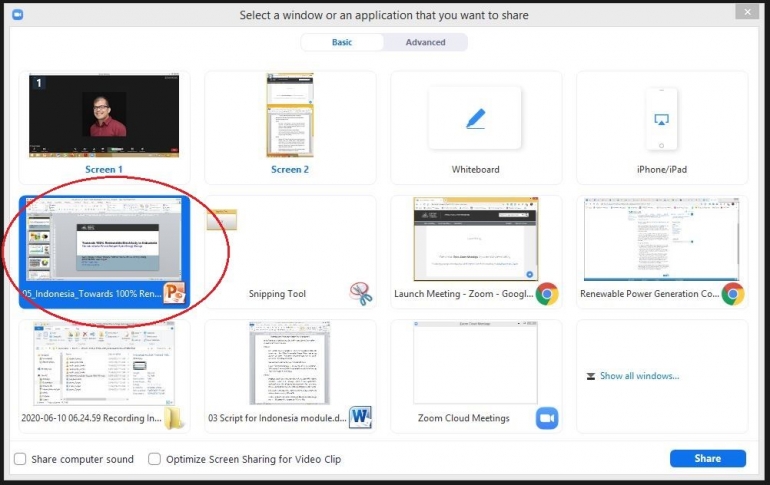The width and height of the screenshot is (770, 485).
Task: Click Chrome icon for Renewable Power Generation window
Action: pos(733,294)
